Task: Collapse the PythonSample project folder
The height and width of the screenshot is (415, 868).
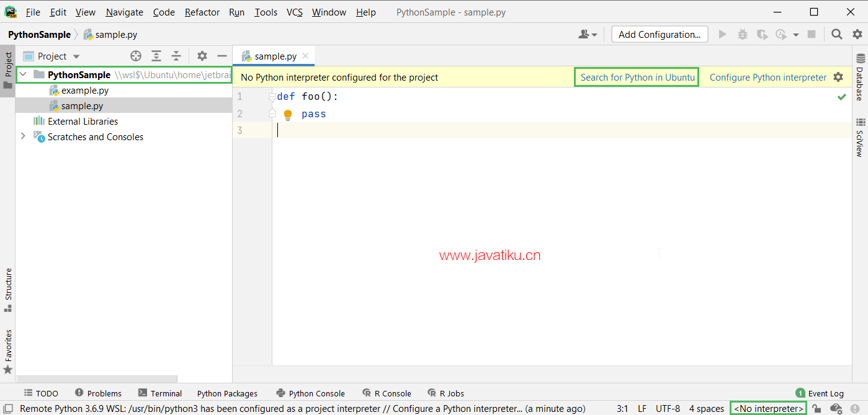Action: pyautogui.click(x=23, y=75)
